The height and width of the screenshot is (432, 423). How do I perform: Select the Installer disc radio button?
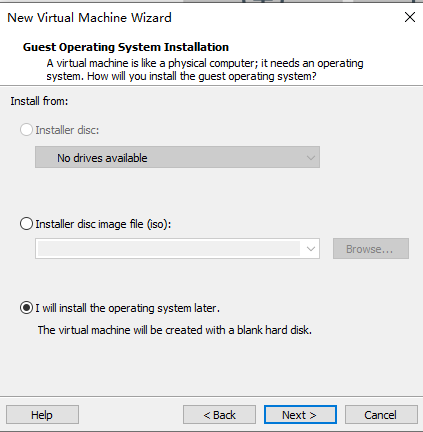26,130
